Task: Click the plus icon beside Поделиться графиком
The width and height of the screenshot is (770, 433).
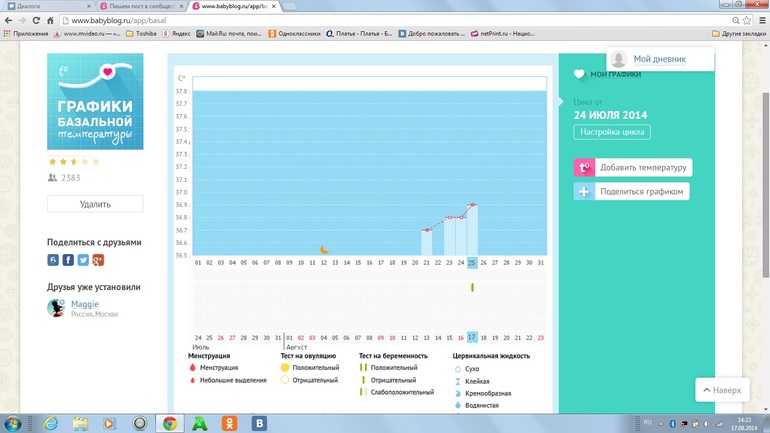Action: pyautogui.click(x=584, y=191)
